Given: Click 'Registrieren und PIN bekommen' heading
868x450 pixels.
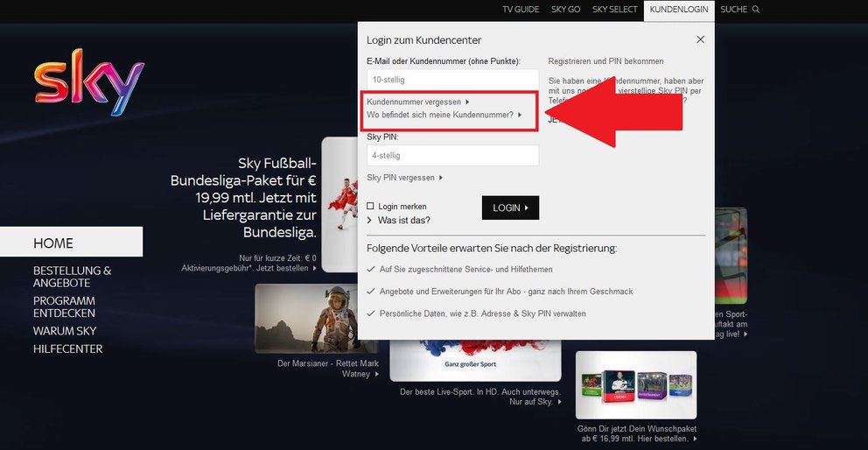Looking at the screenshot, I should point(605,61).
